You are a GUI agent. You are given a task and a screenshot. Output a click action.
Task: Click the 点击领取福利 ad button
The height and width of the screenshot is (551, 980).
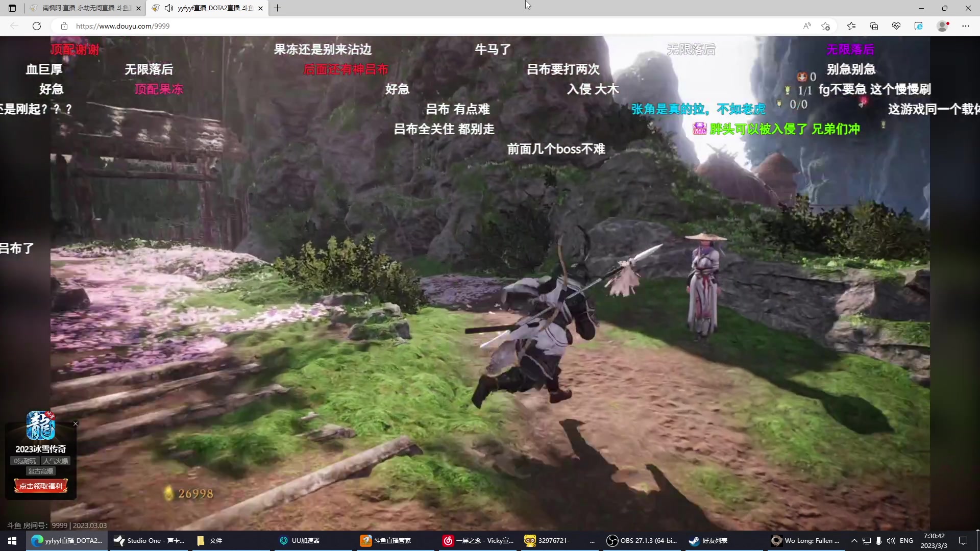pos(41,486)
